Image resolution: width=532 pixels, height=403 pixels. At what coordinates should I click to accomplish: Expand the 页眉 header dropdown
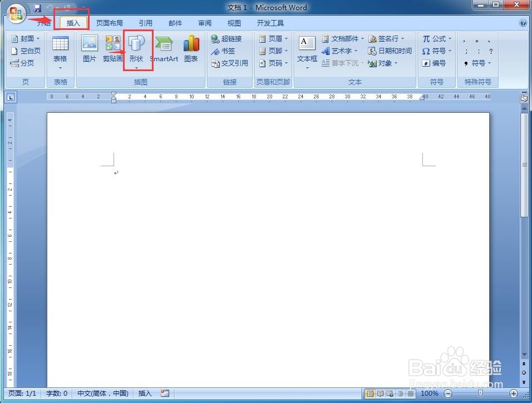[287, 39]
